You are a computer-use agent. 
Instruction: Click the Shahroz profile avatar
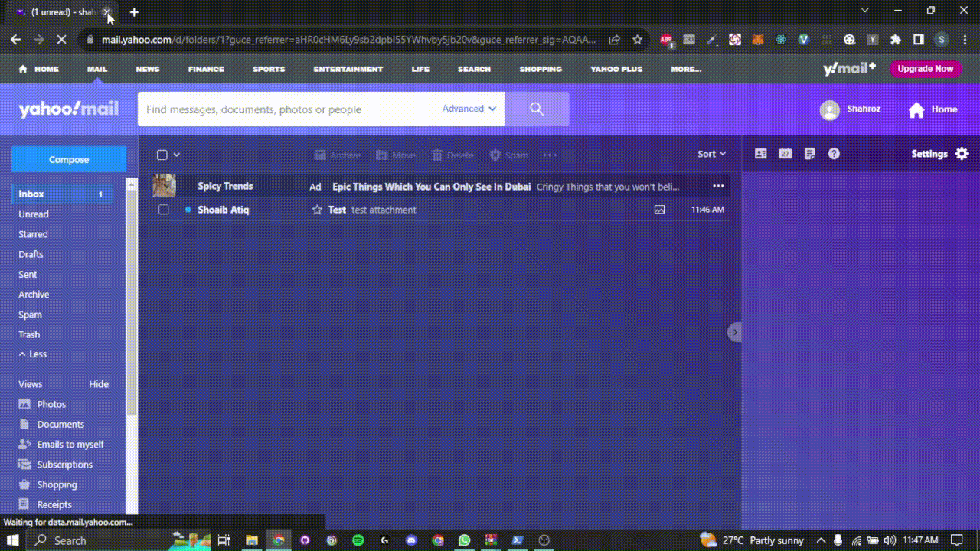(829, 110)
